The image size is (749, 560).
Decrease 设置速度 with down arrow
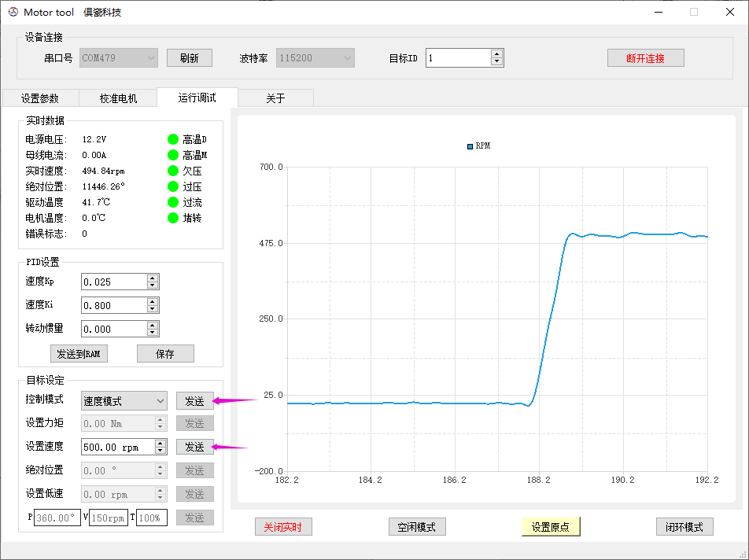(x=160, y=451)
